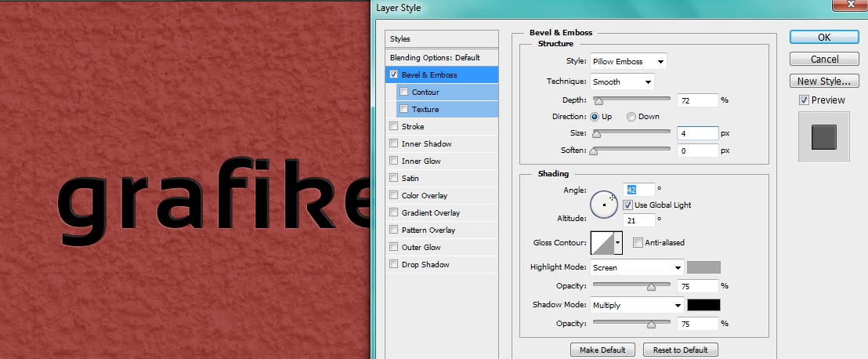Click the Cancel button
Viewport: 868px width, 359px height.
pyautogui.click(x=823, y=59)
